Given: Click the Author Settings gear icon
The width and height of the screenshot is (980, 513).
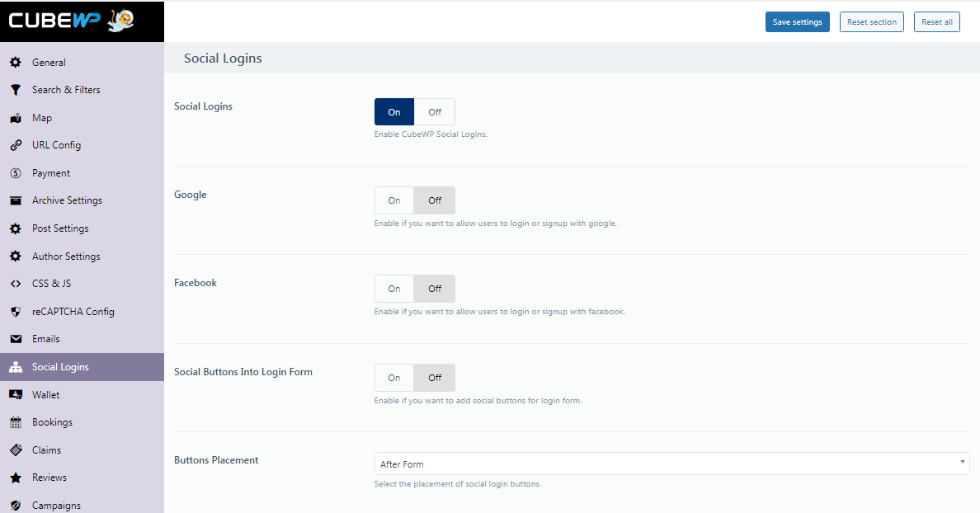Looking at the screenshot, I should pyautogui.click(x=16, y=256).
